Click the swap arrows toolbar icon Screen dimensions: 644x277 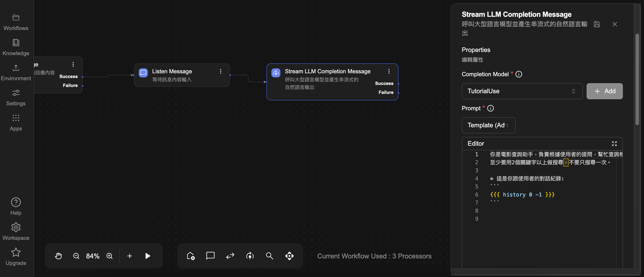pos(230,256)
